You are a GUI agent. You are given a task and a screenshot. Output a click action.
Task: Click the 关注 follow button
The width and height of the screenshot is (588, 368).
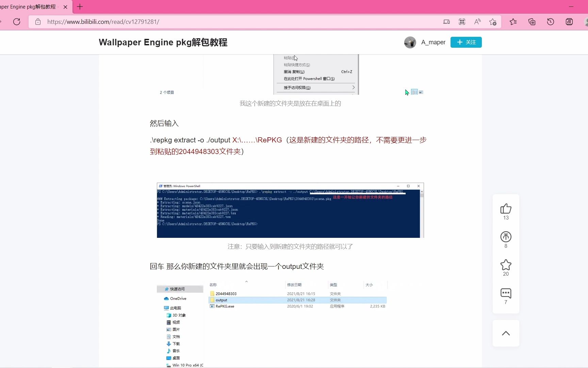pos(466,42)
